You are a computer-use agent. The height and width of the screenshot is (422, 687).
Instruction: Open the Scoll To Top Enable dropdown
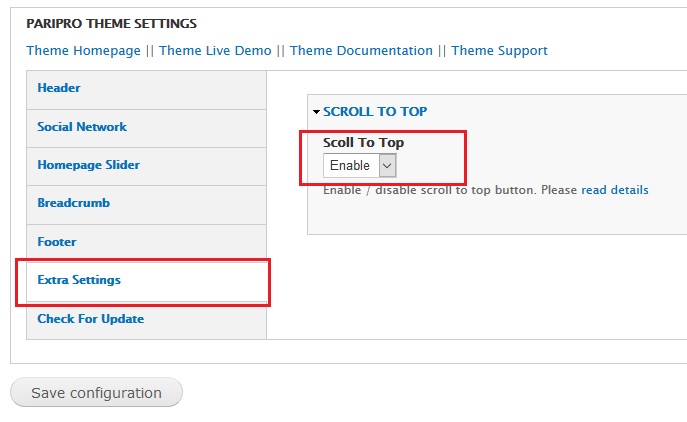(359, 165)
